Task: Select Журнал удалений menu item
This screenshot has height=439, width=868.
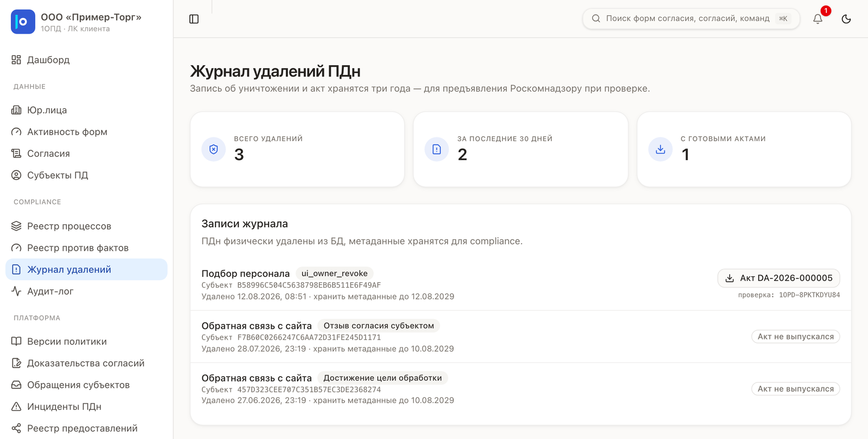Action: point(86,270)
